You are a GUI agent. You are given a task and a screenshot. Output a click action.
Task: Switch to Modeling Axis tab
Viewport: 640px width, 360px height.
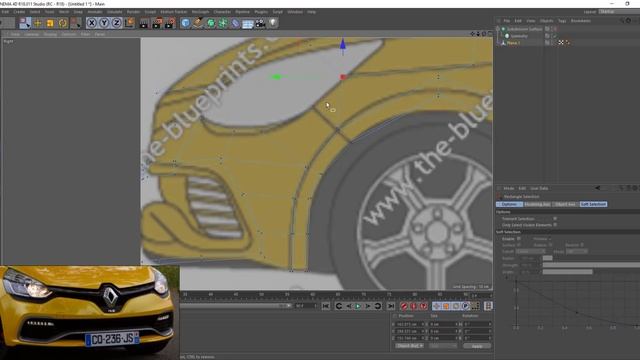[x=537, y=204]
